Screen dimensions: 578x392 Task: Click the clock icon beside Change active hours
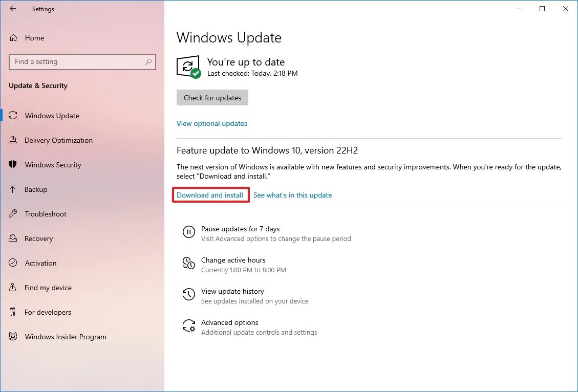coord(189,263)
